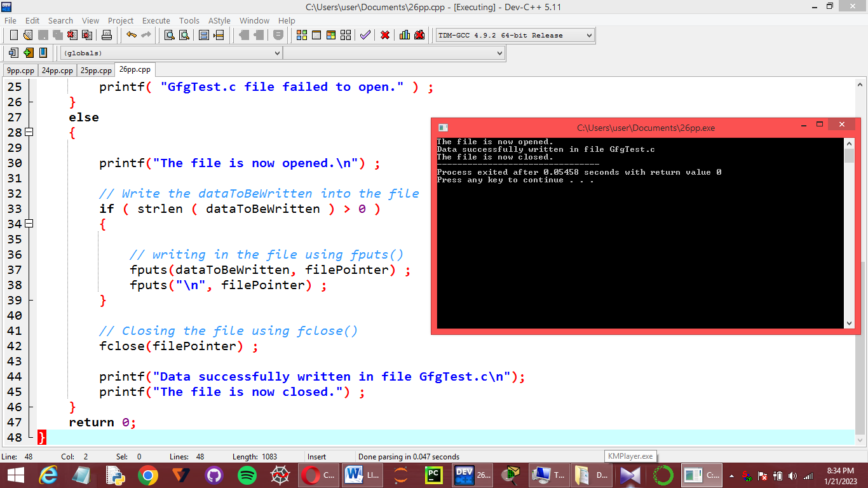Collapse the code fold at line 28

[x=29, y=132]
